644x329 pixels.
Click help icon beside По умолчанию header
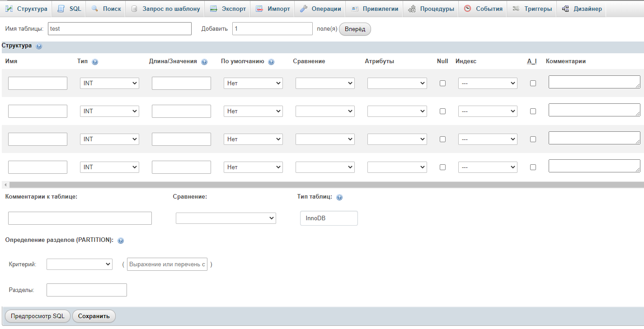271,62
